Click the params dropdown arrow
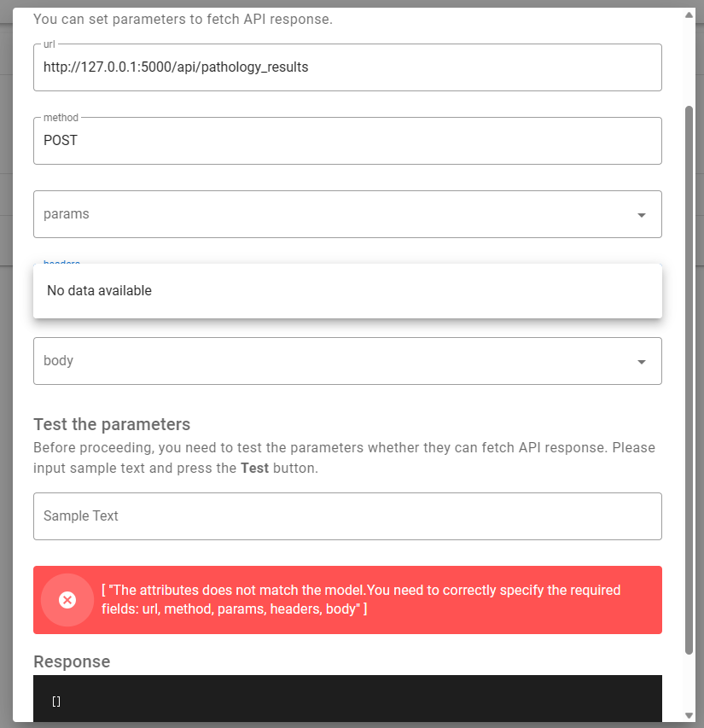 642,215
